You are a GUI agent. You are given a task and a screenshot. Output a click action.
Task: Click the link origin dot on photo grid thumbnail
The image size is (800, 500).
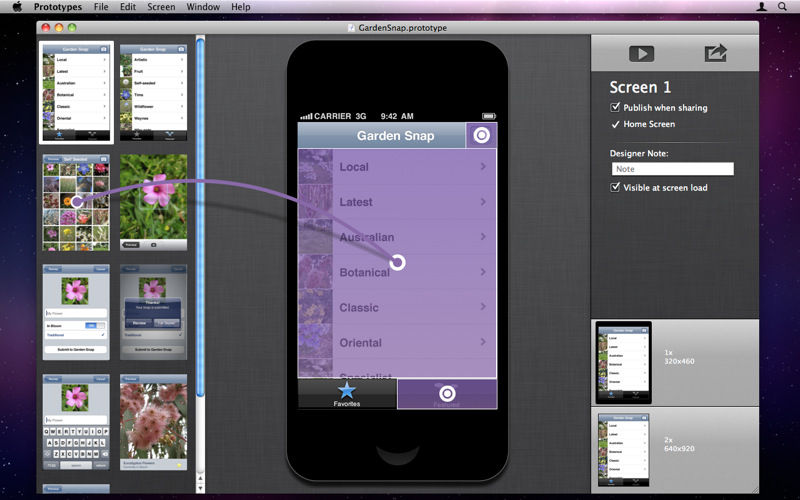(x=77, y=202)
